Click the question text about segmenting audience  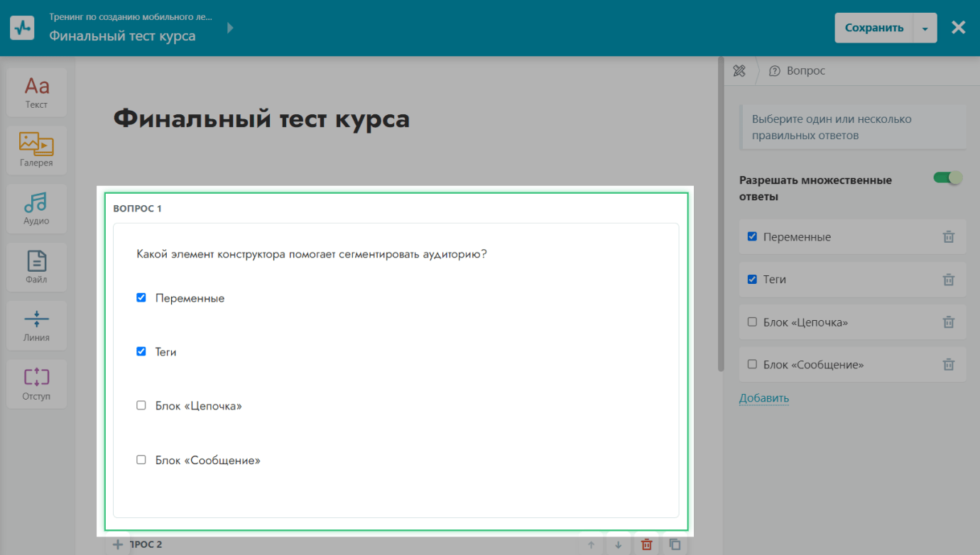pyautogui.click(x=311, y=254)
